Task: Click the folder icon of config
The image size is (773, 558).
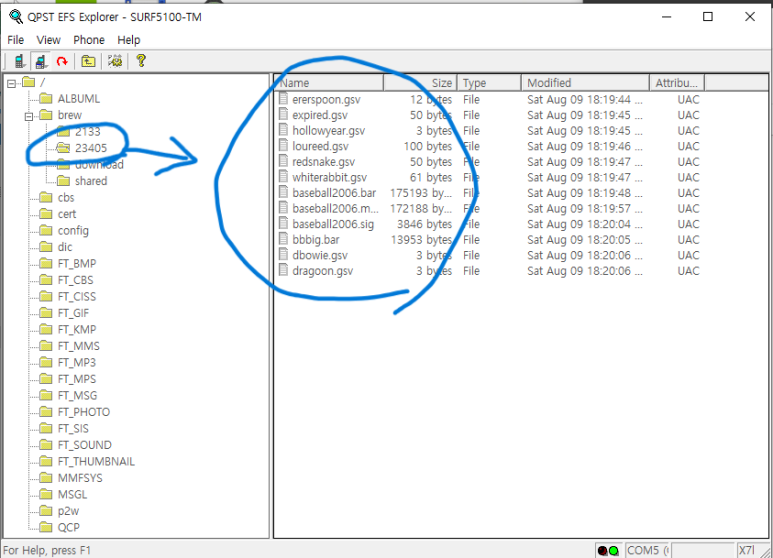Action: [46, 230]
